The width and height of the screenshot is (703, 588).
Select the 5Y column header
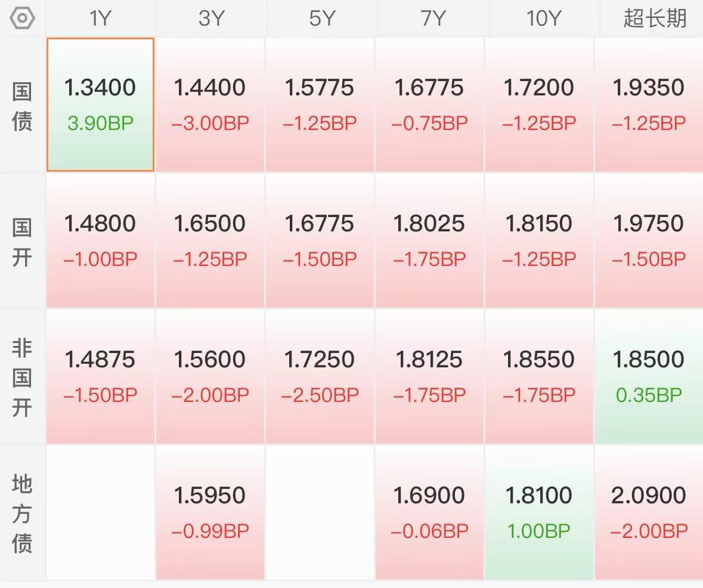pyautogui.click(x=322, y=18)
